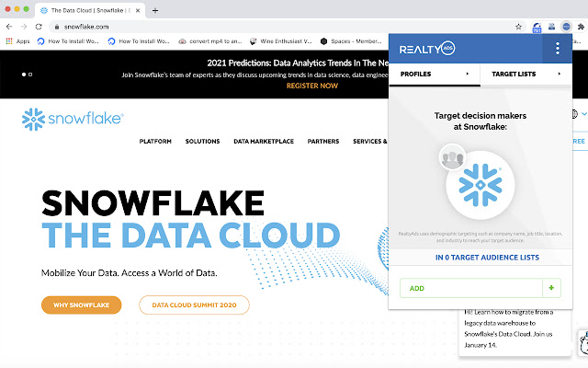Open the PLATFORM menu
Image resolution: width=588 pixels, height=368 pixels.
coord(155,141)
